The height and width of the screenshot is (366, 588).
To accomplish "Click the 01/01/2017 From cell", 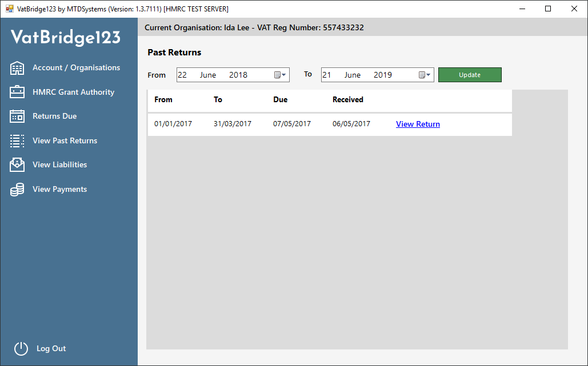I will pos(173,124).
